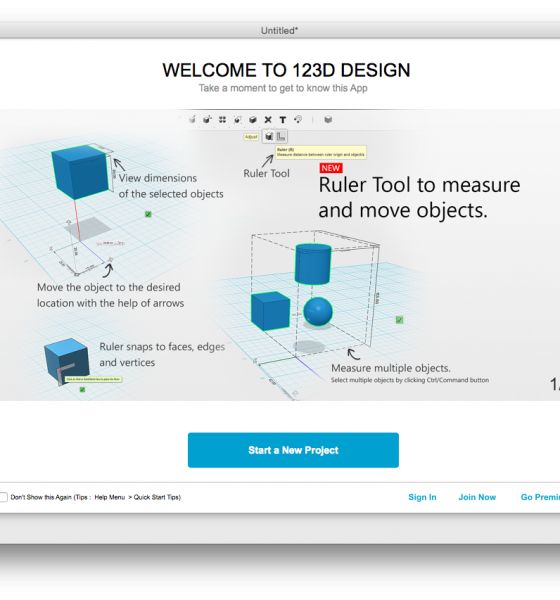Select the Text 'T' icon in tutorial toolbar

(283, 120)
